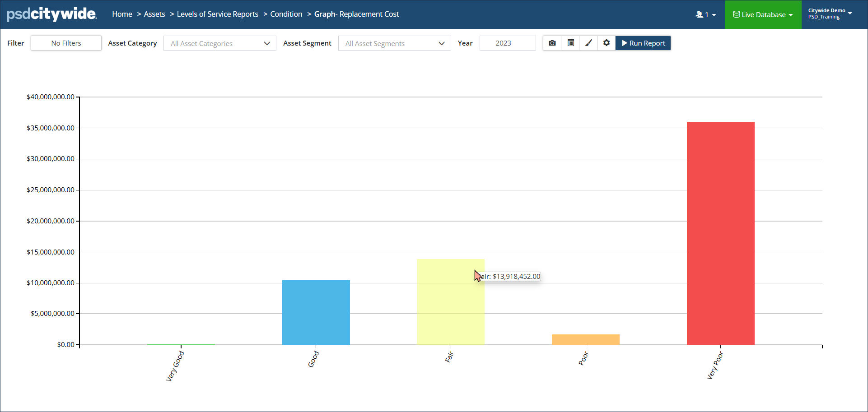Image resolution: width=868 pixels, height=412 pixels.
Task: Navigate to Assets breadcrumb
Action: point(154,14)
